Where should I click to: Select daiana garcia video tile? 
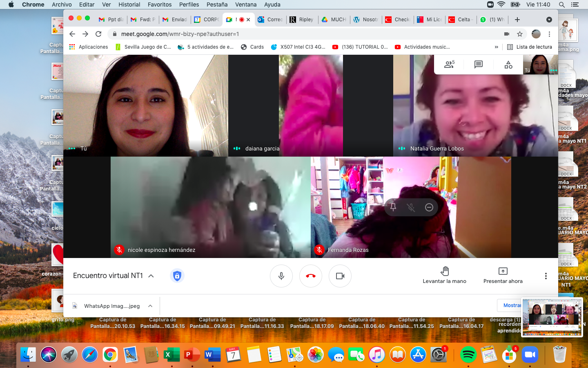(311, 105)
